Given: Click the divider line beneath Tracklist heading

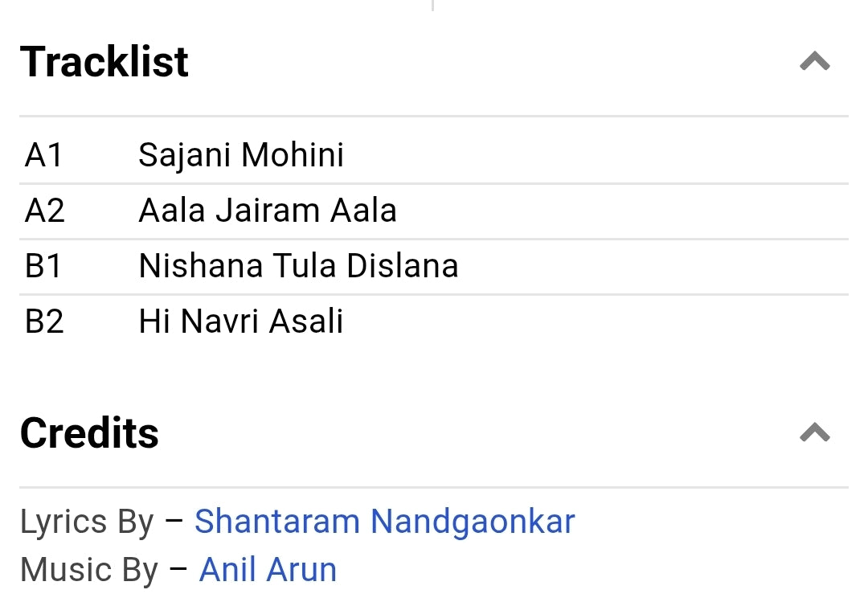Looking at the screenshot, I should [434, 117].
